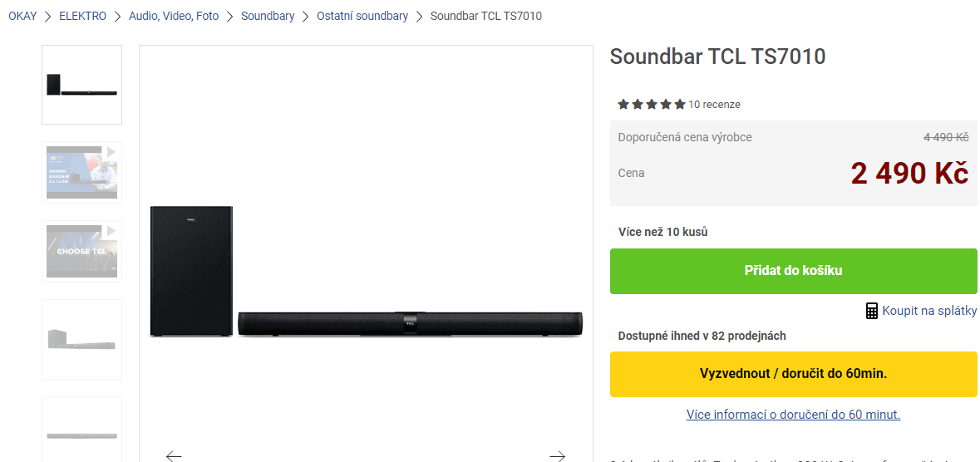Click the yellow Vyzvednout / doručit do 60min. button

[793, 374]
